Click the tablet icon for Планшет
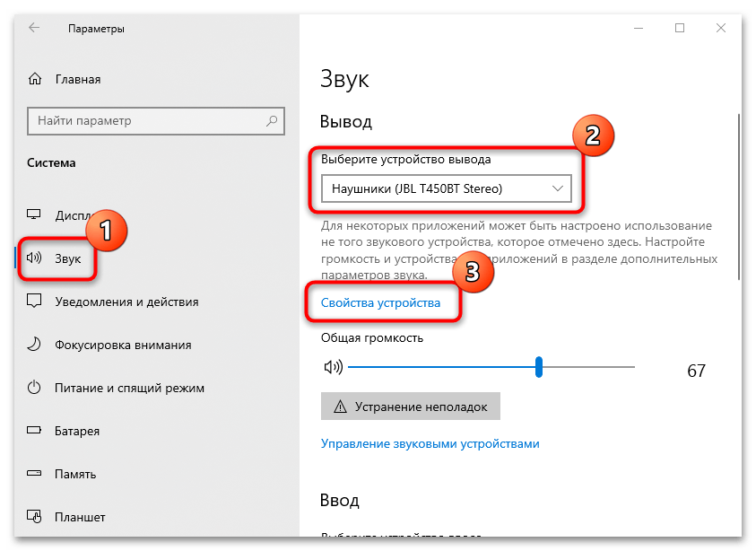The height and width of the screenshot is (551, 756). (35, 517)
